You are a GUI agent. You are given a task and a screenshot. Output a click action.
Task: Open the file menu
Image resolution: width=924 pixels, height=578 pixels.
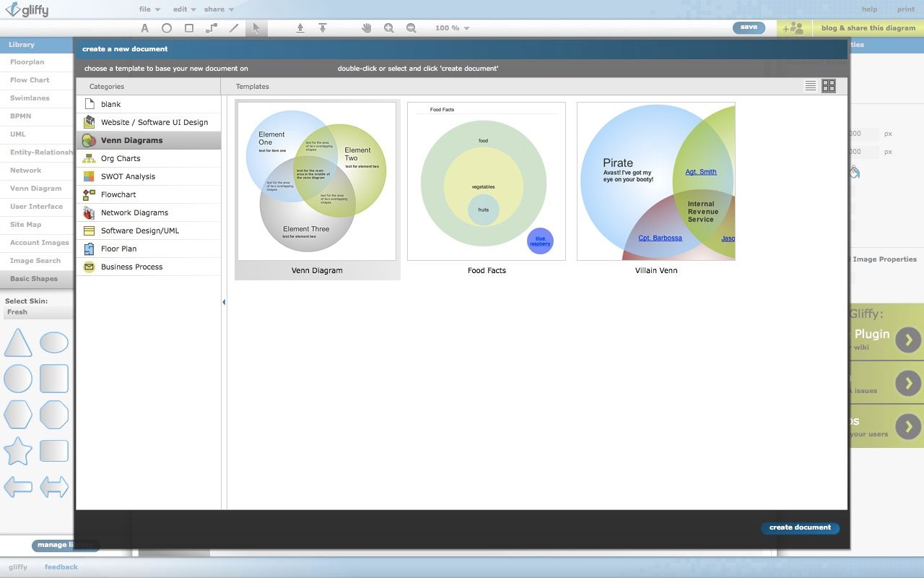(149, 9)
